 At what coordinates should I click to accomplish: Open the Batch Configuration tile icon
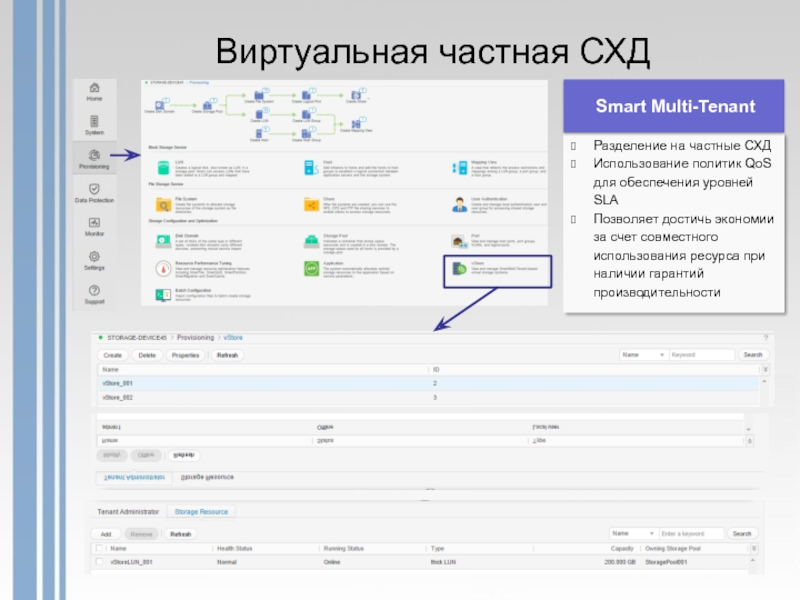tap(163, 295)
